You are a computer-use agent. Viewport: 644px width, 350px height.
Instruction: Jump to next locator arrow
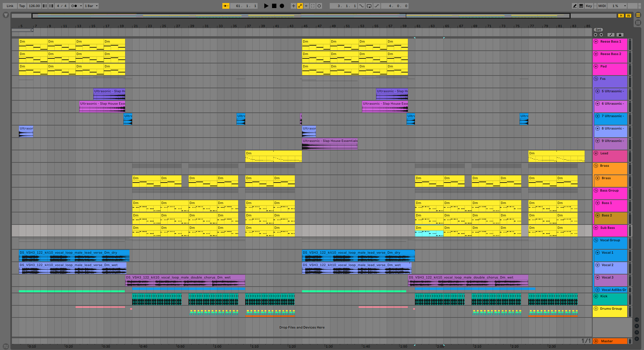(601, 35)
